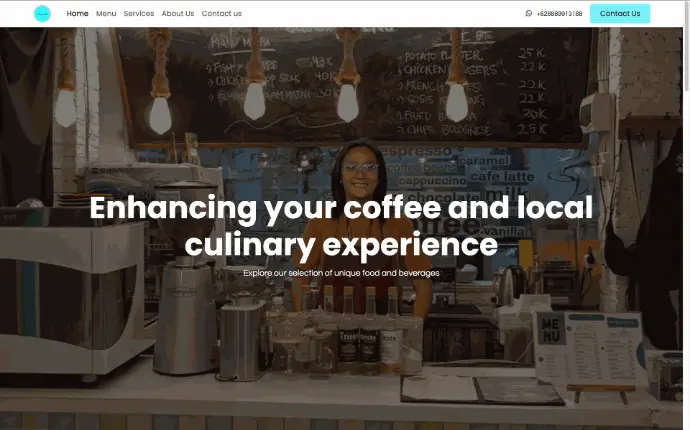Click the "Explore our selection" subtitle text
Viewport: 690px width, 430px height.
pyautogui.click(x=341, y=273)
